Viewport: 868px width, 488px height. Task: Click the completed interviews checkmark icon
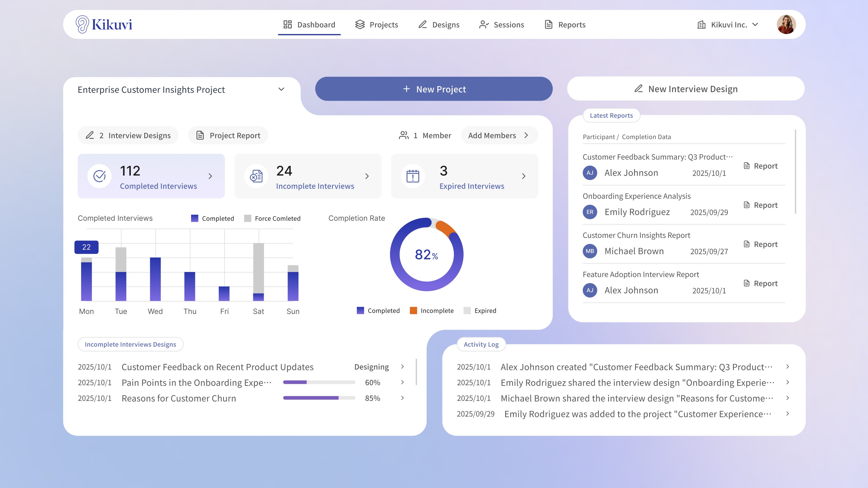point(99,176)
